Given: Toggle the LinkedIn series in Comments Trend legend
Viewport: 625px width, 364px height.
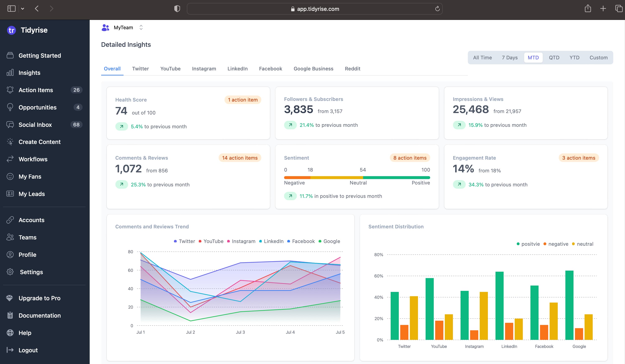Looking at the screenshot, I should pos(271,241).
